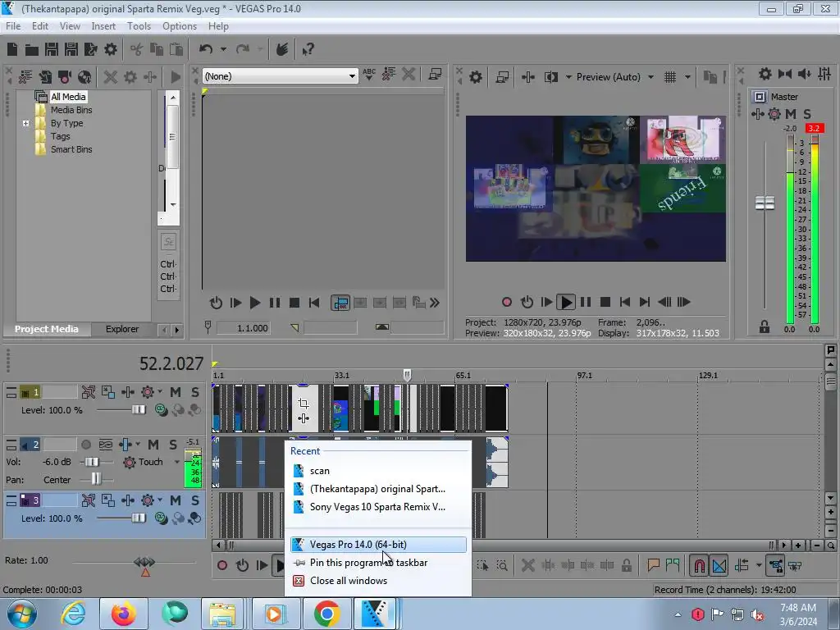Adjust track 1 Level slider
The image size is (840, 630).
pos(139,410)
